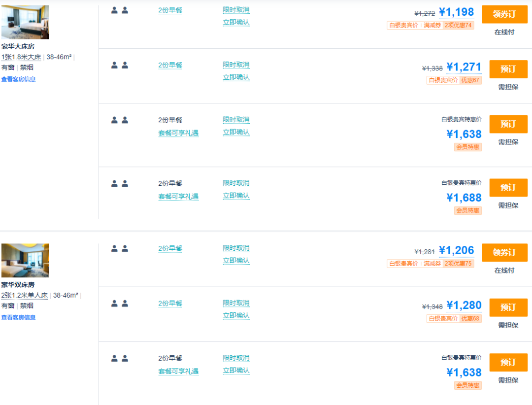532x405 pixels.
Task: Click 限时取消 on the ¥1,198 row
Action: tap(236, 10)
